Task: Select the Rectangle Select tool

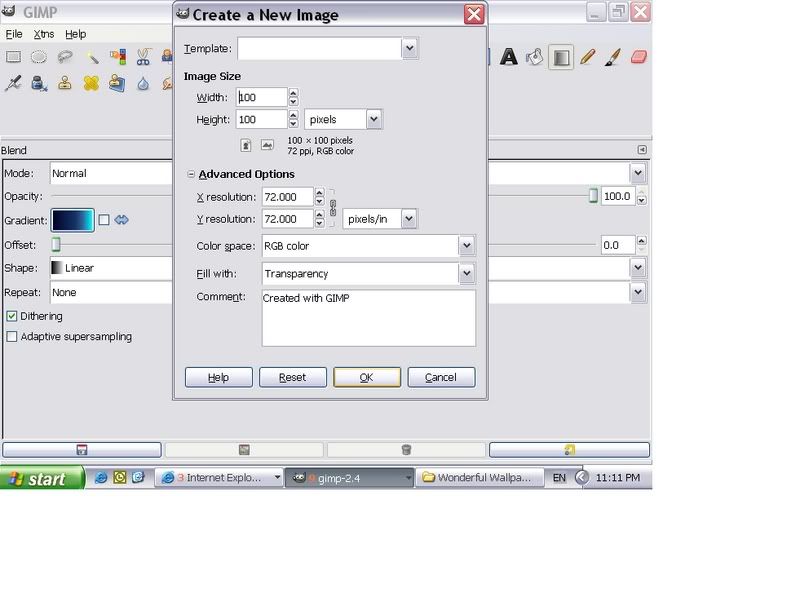Action: (x=14, y=57)
